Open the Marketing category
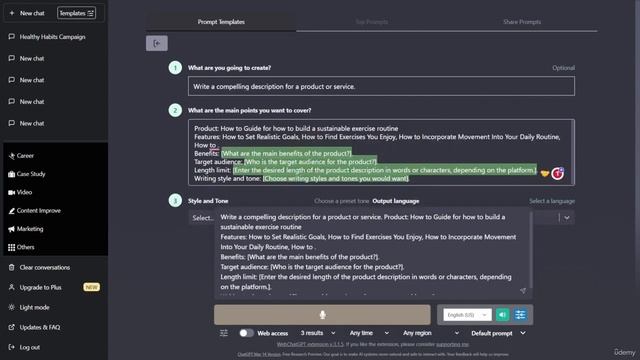640x360 pixels. pyautogui.click(x=26, y=229)
